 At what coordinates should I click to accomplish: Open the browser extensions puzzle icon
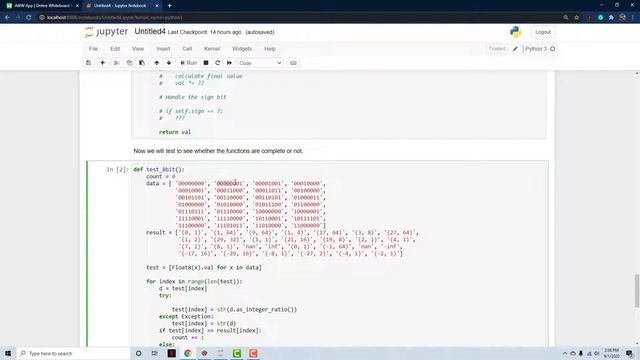[611, 18]
